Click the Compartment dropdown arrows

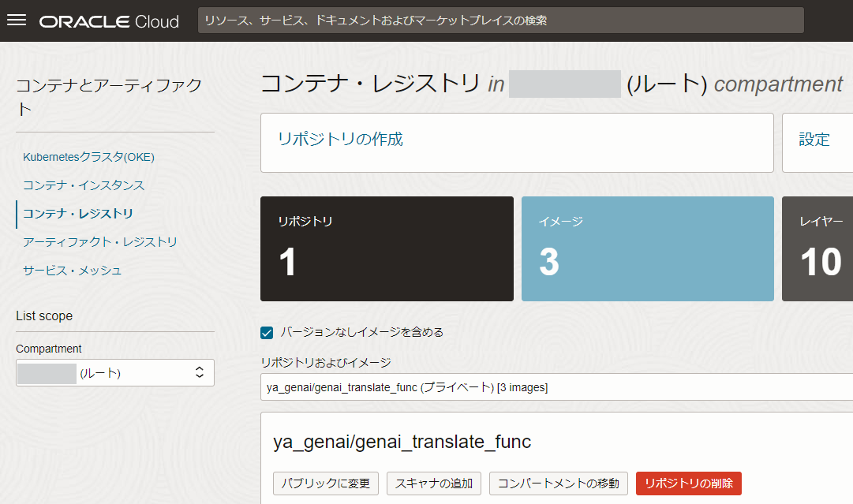(x=200, y=372)
